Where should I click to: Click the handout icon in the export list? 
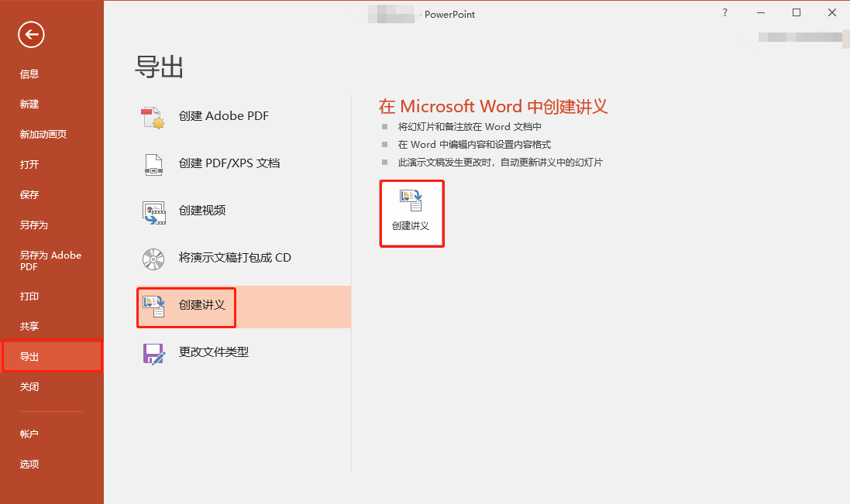point(153,307)
